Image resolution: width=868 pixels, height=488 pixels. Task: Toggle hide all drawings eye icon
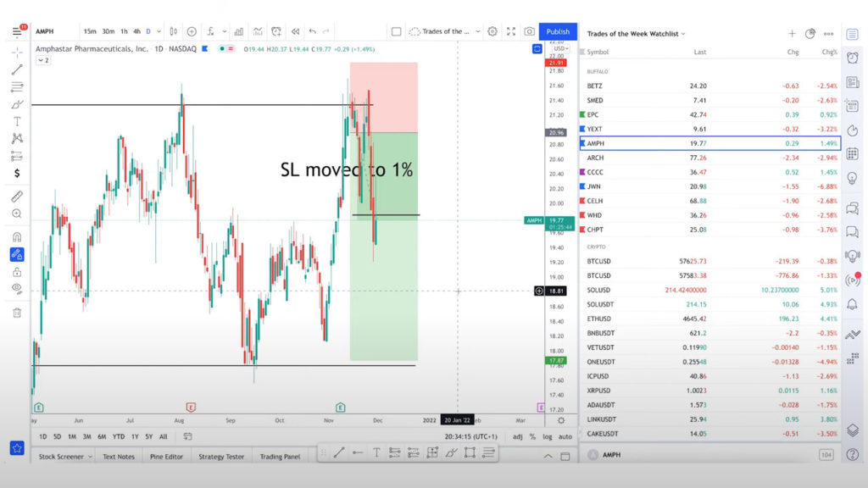(x=17, y=289)
